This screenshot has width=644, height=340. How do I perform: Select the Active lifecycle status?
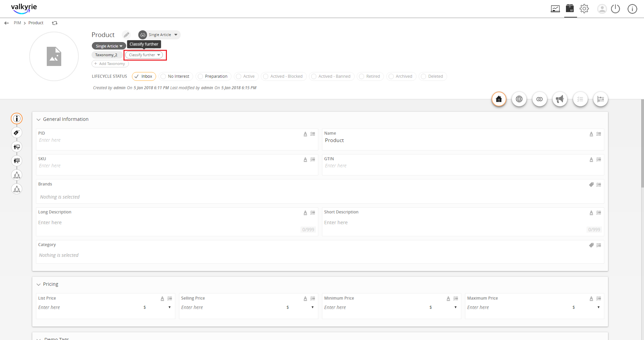246,76
